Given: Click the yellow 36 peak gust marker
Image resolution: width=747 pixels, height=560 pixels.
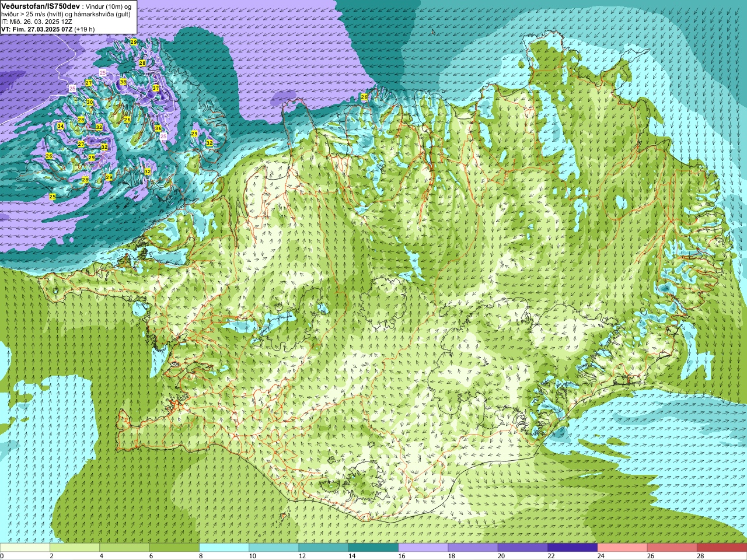Looking at the screenshot, I should [x=158, y=128].
